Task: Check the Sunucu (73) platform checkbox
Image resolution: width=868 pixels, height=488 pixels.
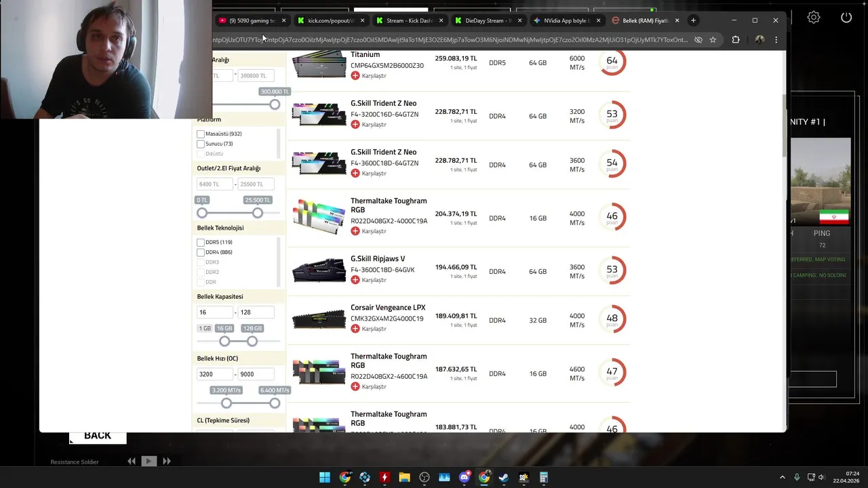Action: click(x=201, y=144)
